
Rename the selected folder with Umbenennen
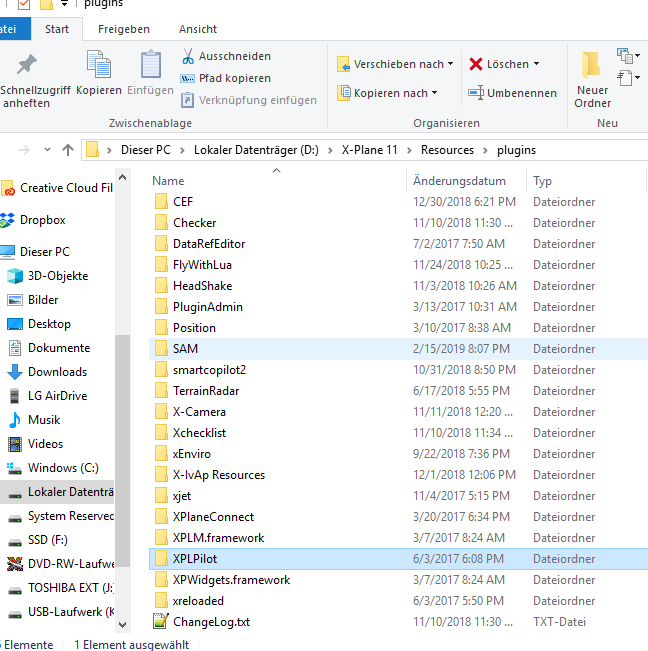coord(512,93)
